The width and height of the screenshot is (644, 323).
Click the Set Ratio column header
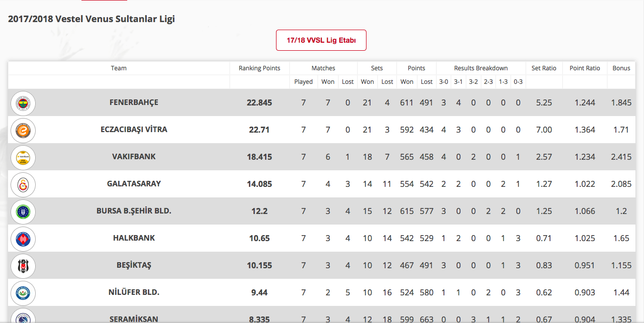pyautogui.click(x=544, y=68)
